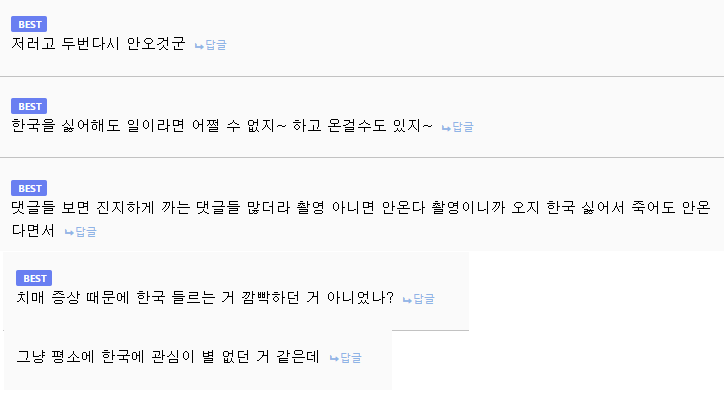
Task: Click 답글 on the '한국을 싫어해도' comment
Action: (462, 127)
